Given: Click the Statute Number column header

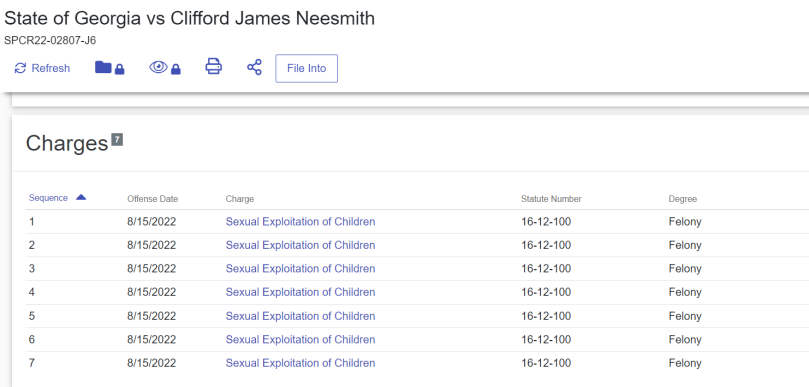Looking at the screenshot, I should pos(551,199).
